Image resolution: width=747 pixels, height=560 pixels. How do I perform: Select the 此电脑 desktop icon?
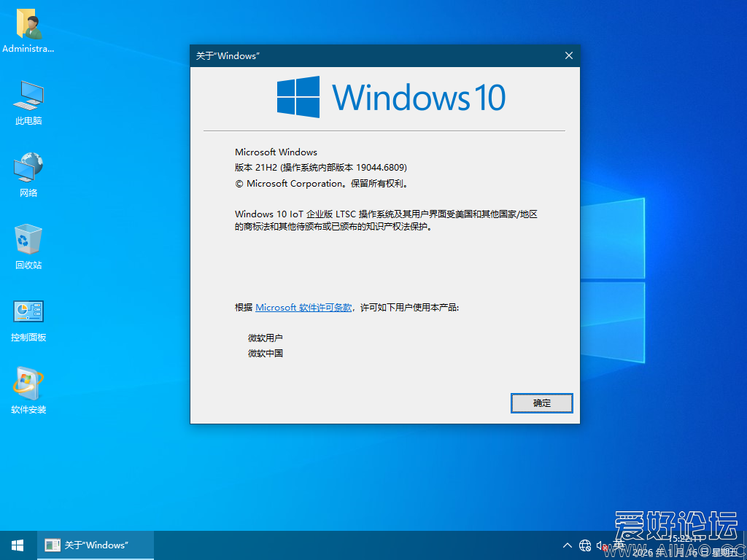tap(28, 103)
